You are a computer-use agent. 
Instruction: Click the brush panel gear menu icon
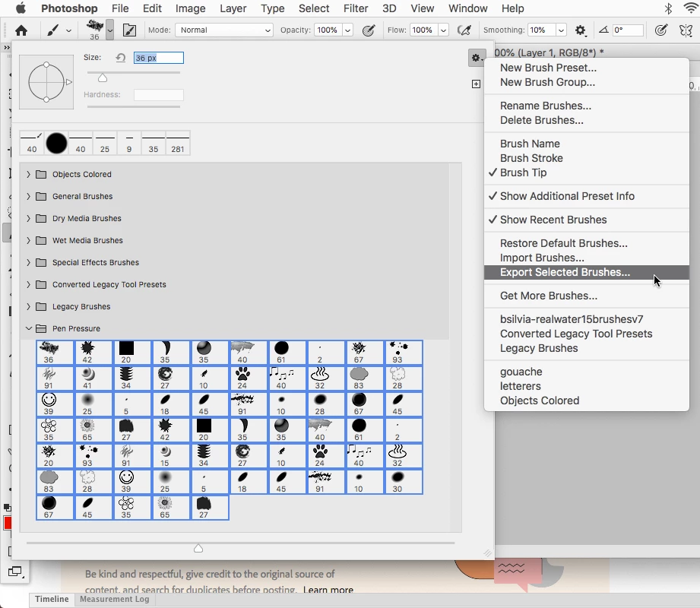point(477,58)
